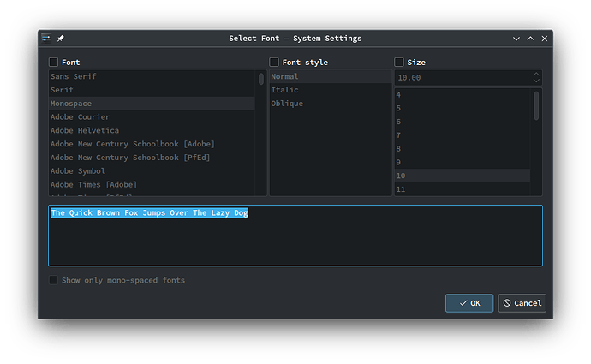
Task: Click the font list scrollbar handle
Action: (x=261, y=79)
